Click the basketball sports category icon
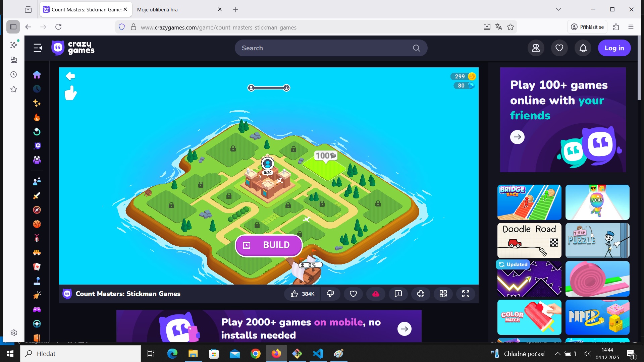Image resolution: width=644 pixels, height=362 pixels. pos(37,224)
